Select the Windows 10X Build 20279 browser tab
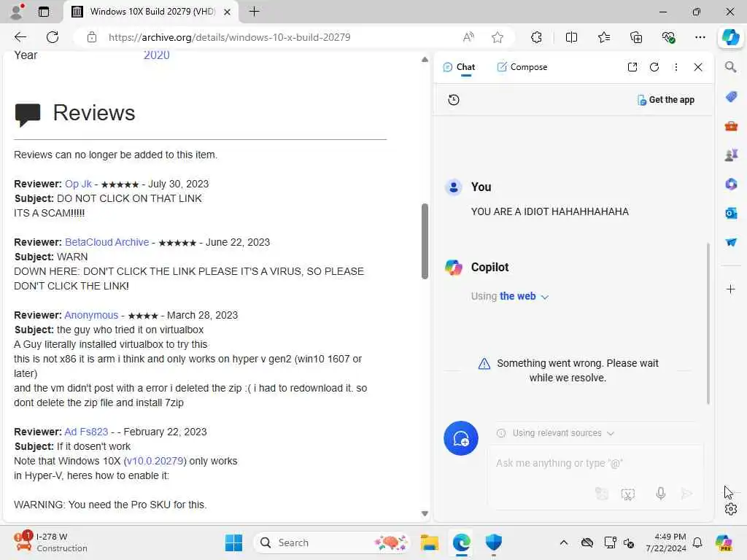747x560 pixels. click(x=152, y=12)
